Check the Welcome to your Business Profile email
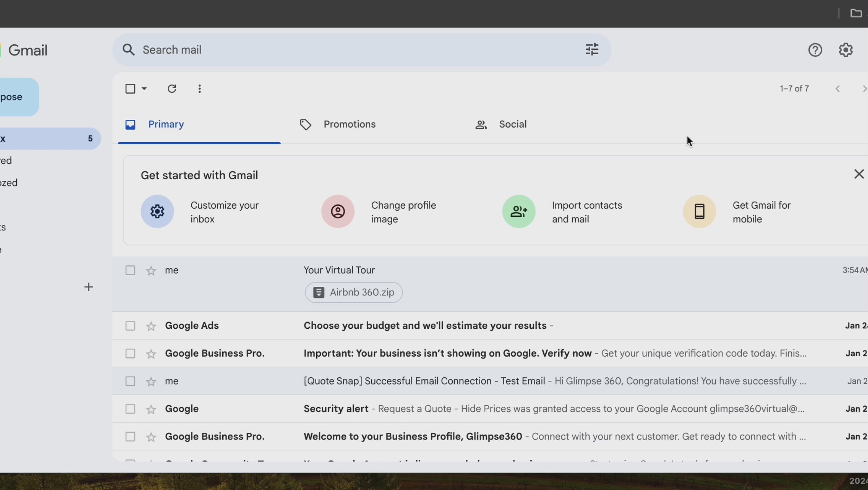This screenshot has height=490, width=868. (130, 437)
